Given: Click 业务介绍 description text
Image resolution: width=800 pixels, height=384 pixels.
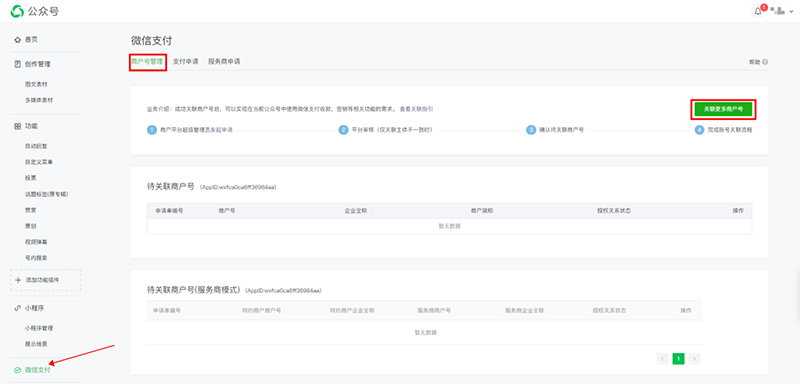Looking at the screenshot, I should pos(272,109).
